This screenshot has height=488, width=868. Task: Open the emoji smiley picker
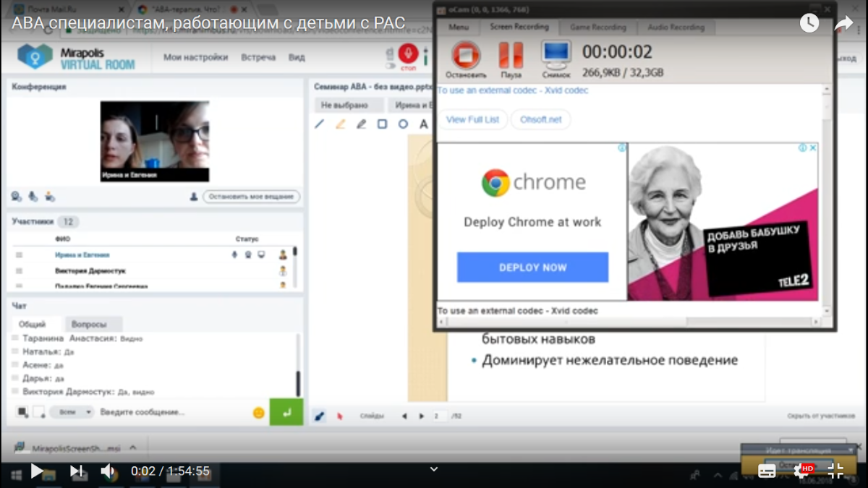point(258,413)
